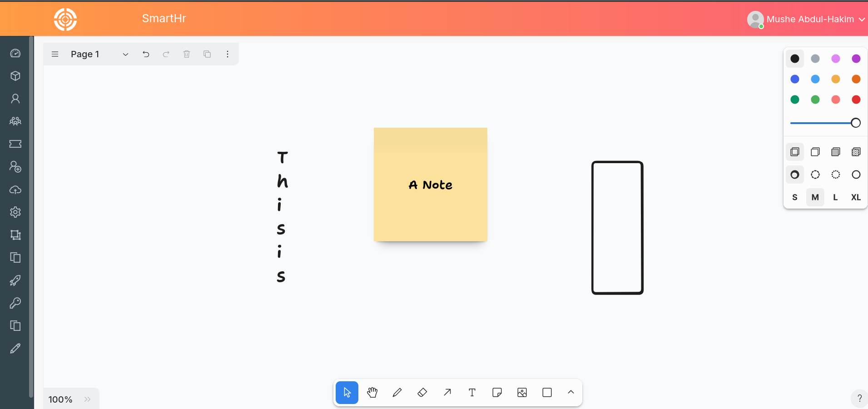Screen dimensions: 868x409
Task: Select the Image asset tool
Action: pos(522,393)
